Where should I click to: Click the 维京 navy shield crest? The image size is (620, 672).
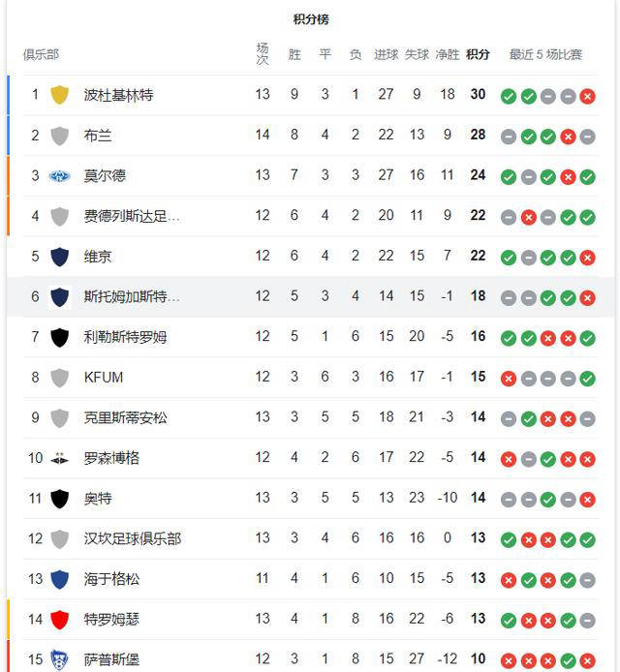[x=60, y=257]
